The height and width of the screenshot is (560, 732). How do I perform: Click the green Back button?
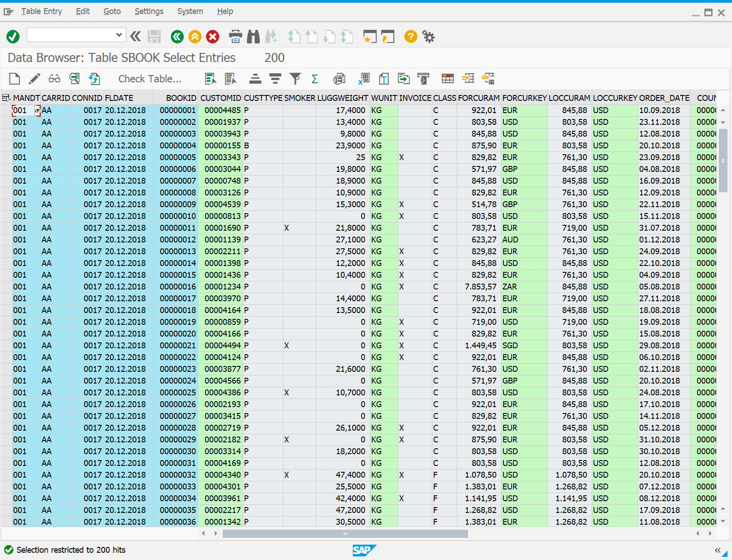(x=177, y=37)
